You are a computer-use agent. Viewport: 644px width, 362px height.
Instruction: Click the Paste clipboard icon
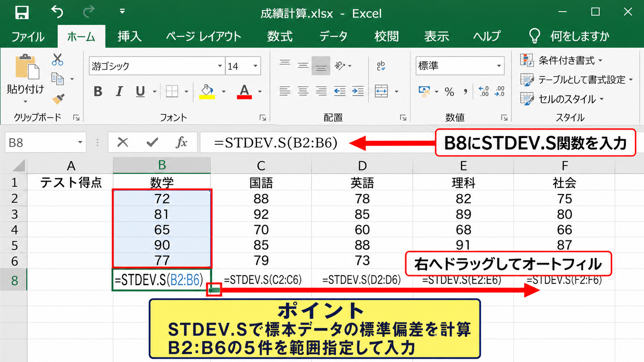27,67
